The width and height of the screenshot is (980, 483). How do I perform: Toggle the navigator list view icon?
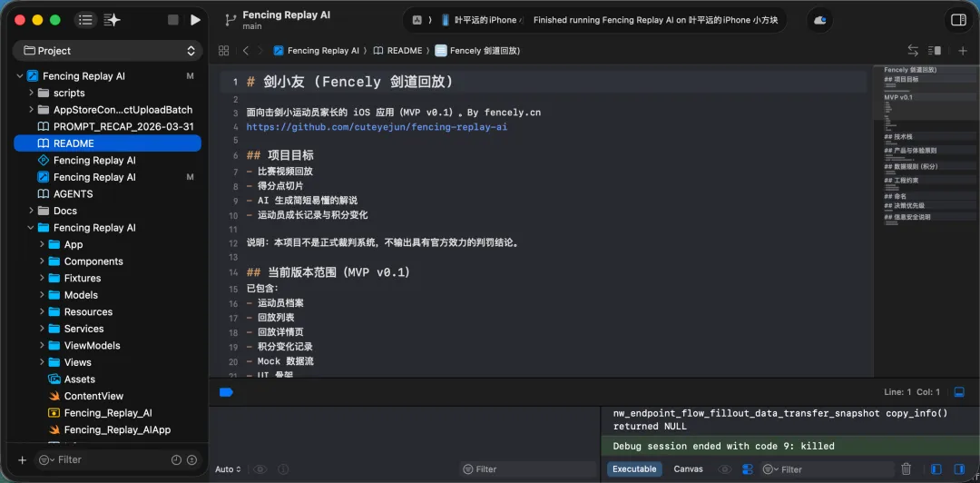[85, 20]
